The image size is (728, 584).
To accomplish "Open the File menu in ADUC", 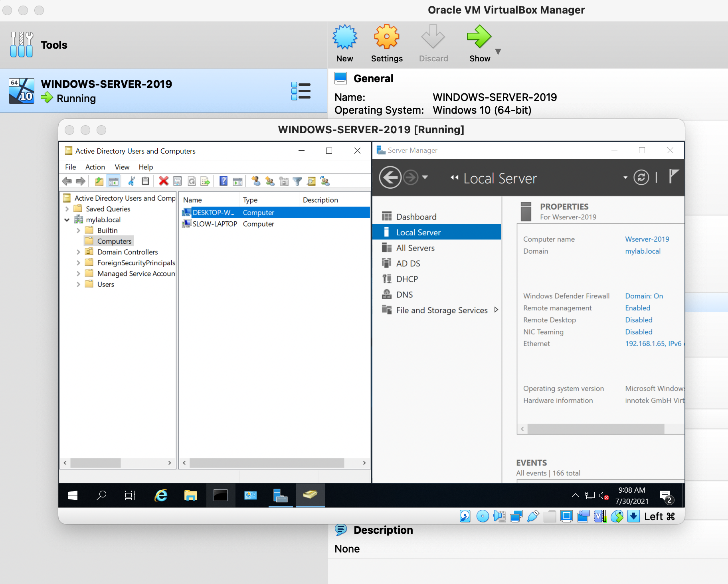I will point(70,167).
